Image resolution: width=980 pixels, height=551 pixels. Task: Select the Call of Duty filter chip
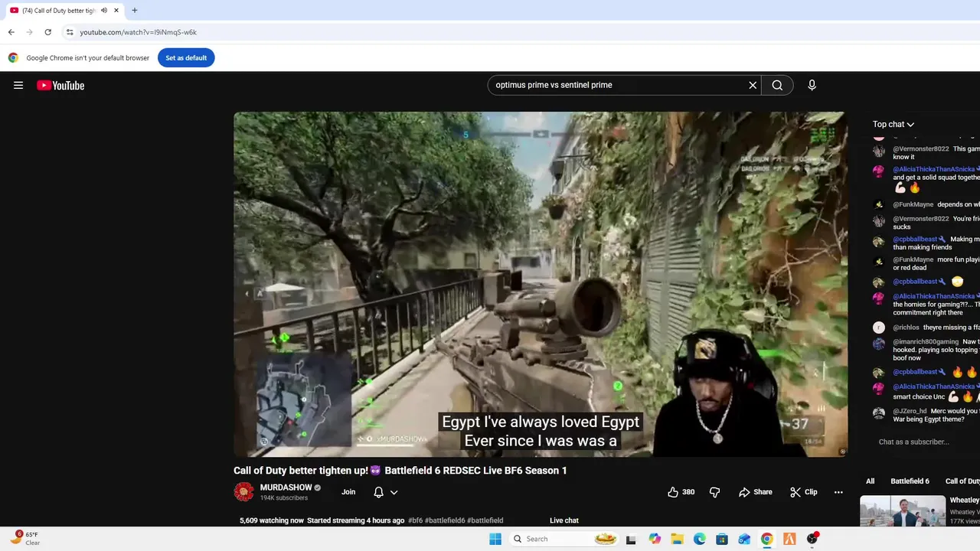tap(962, 481)
